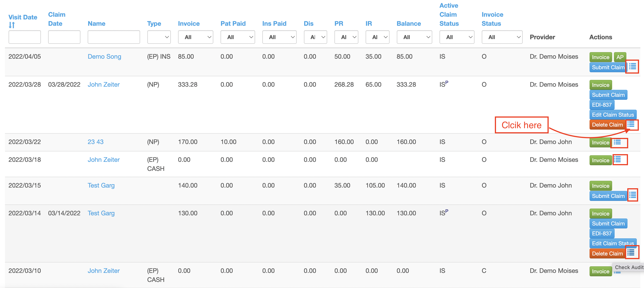Sort by Invoice column header
The image size is (644, 288).
pyautogui.click(x=189, y=23)
